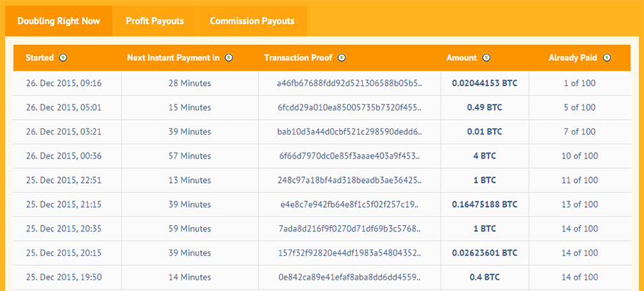Click the 4 BTC amount cell
644x291 pixels.
[484, 156]
